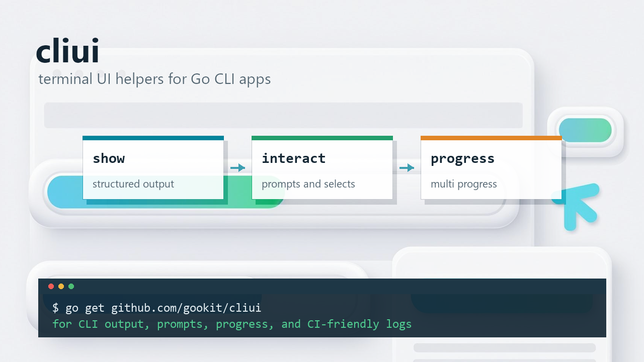The width and height of the screenshot is (644, 362).
Task: Click the arrow between interact and progress
Action: coord(407,167)
